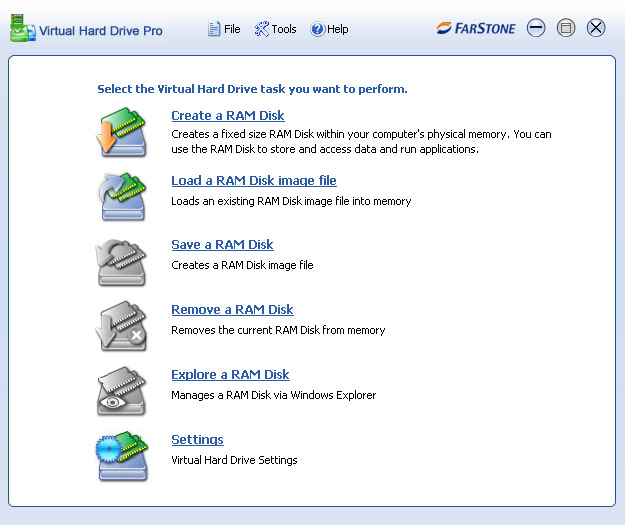Screen dimensions: 625x525
Task: Click the text "Virtual Hard Drive Settings"
Action: coord(234,460)
